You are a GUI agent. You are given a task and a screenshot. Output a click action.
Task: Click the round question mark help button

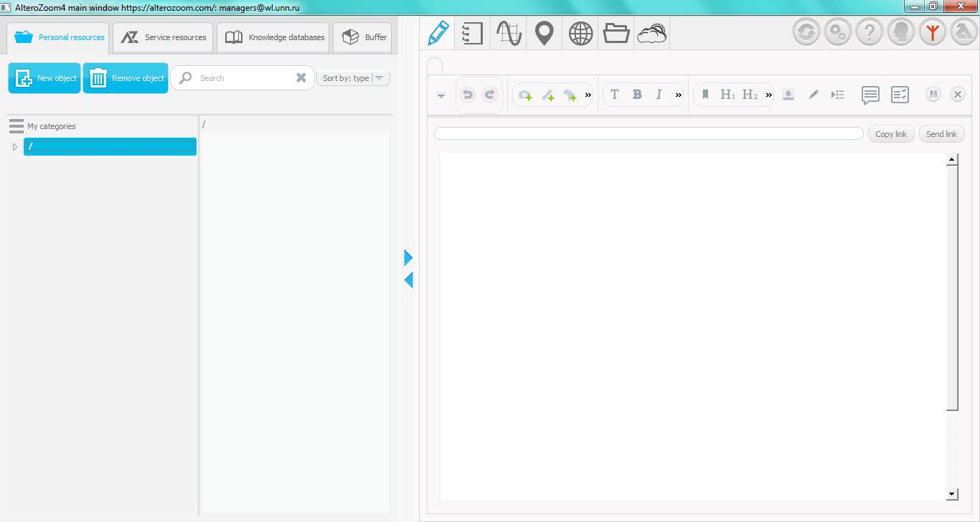(869, 33)
